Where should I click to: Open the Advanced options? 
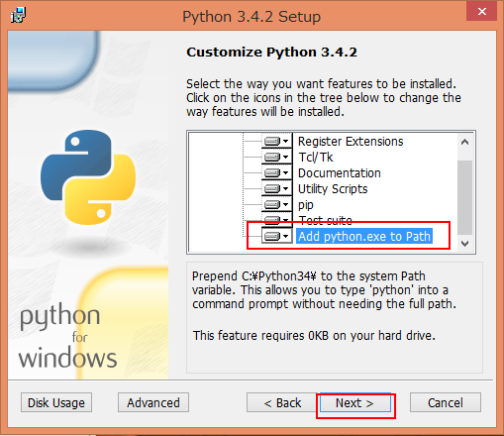point(153,402)
